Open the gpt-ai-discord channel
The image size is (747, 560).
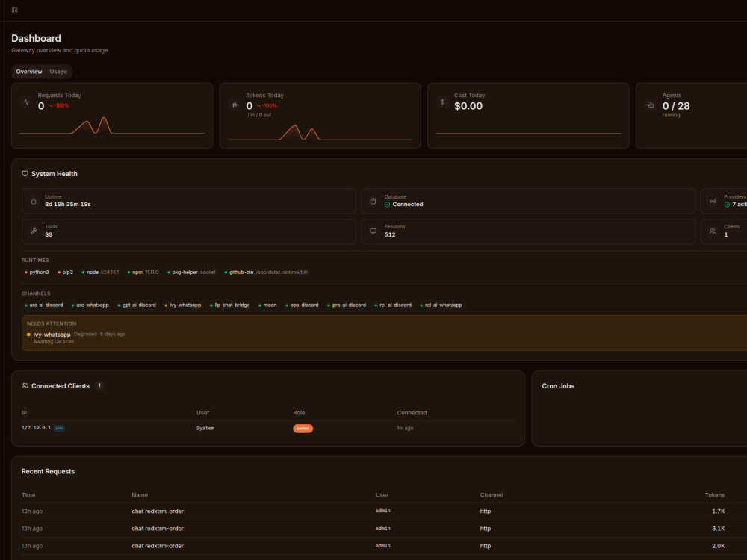(x=137, y=305)
